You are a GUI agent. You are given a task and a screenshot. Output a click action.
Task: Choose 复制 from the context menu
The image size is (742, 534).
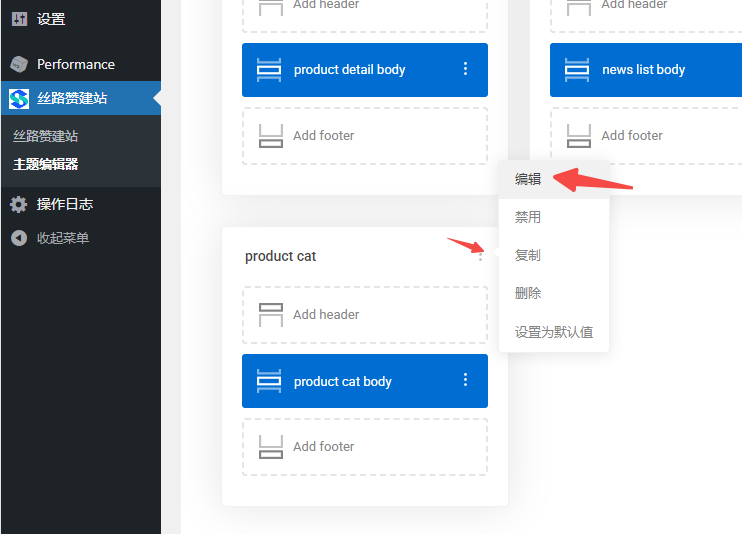(528, 255)
